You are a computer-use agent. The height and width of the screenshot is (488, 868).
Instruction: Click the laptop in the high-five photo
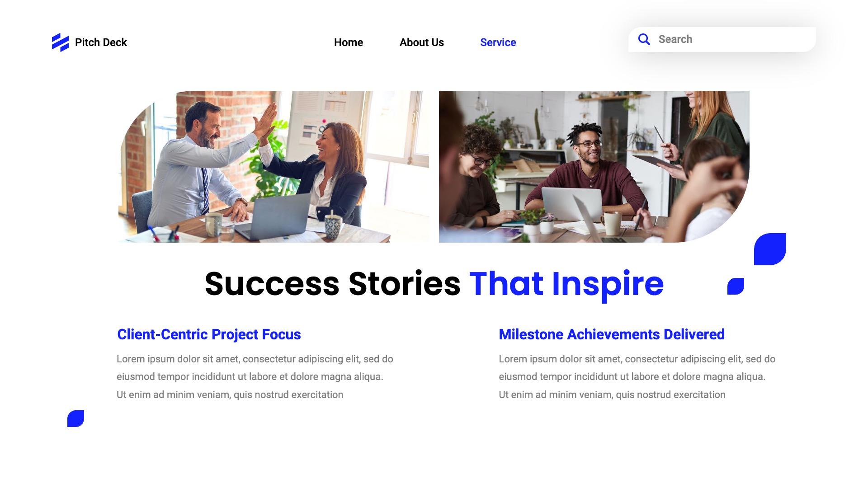[x=274, y=216]
